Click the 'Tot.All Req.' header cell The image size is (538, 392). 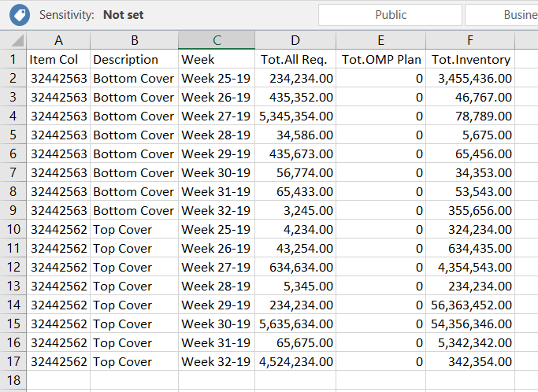coord(295,59)
